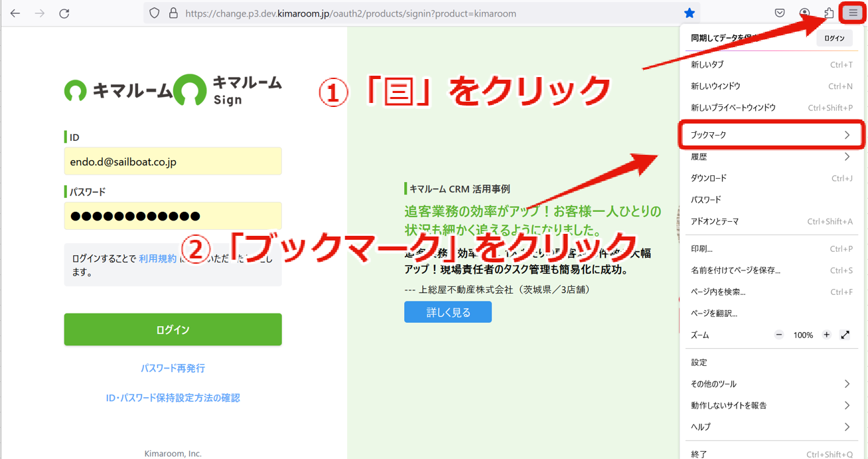The height and width of the screenshot is (459, 868).
Task: Toggle fullscreen with the arrows icon
Action: point(845,335)
